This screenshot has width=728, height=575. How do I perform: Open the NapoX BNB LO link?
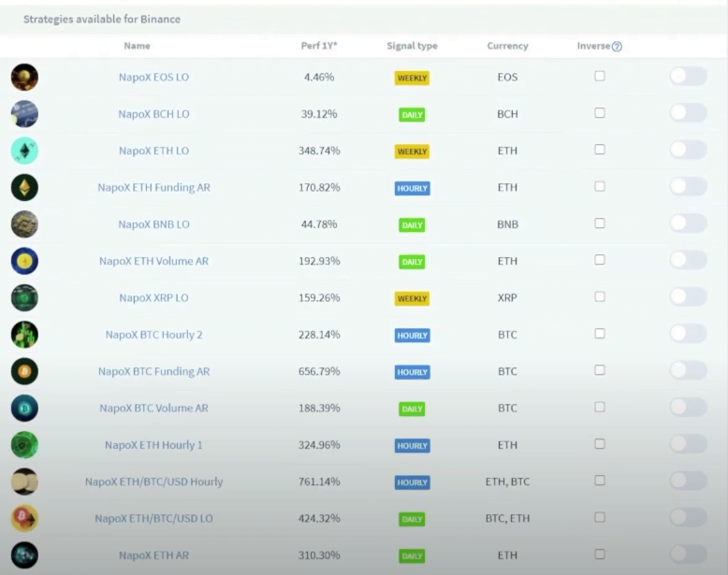click(153, 224)
